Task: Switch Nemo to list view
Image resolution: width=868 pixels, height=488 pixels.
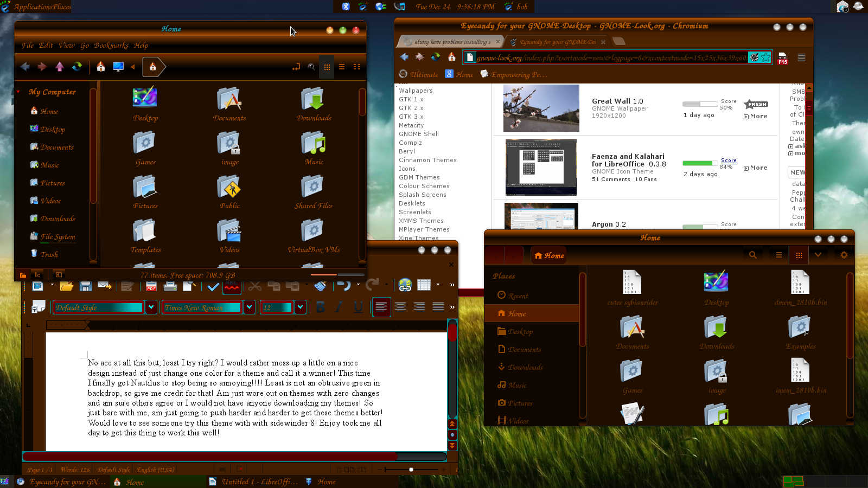Action: tap(342, 67)
